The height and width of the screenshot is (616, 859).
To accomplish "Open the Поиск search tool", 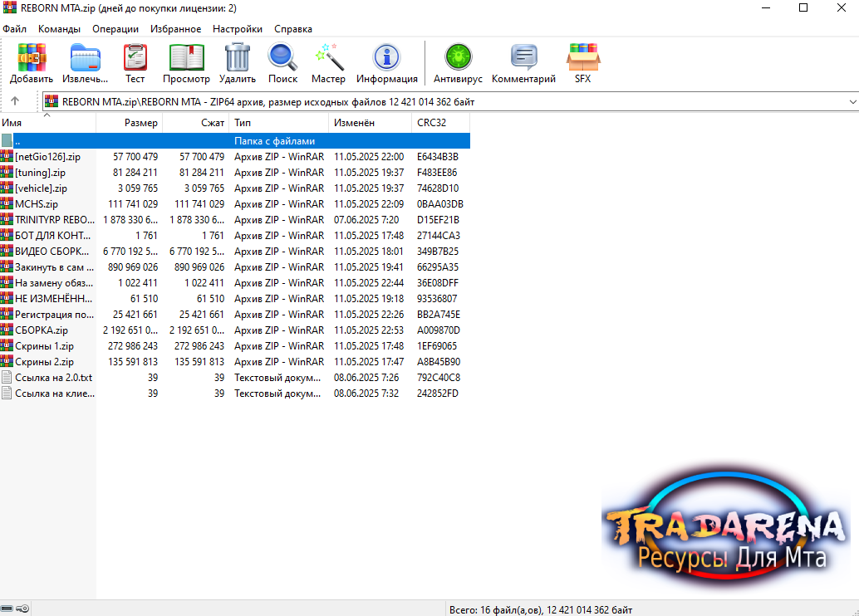I will tap(282, 57).
